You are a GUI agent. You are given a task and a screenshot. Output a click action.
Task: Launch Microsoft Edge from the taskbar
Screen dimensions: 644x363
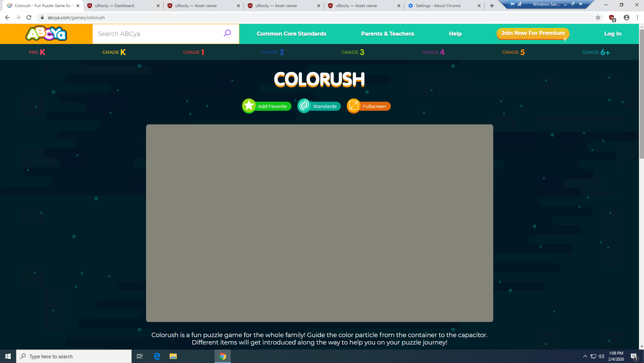157,356
